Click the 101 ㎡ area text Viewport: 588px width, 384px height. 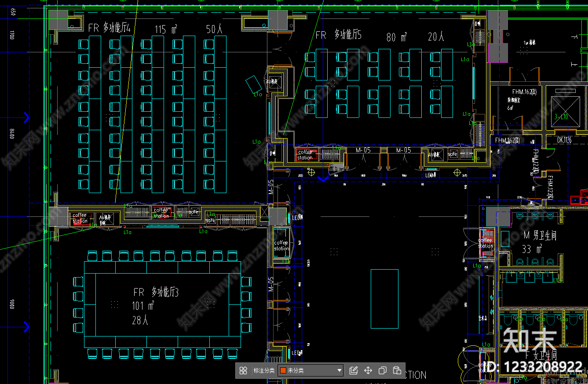(x=143, y=306)
